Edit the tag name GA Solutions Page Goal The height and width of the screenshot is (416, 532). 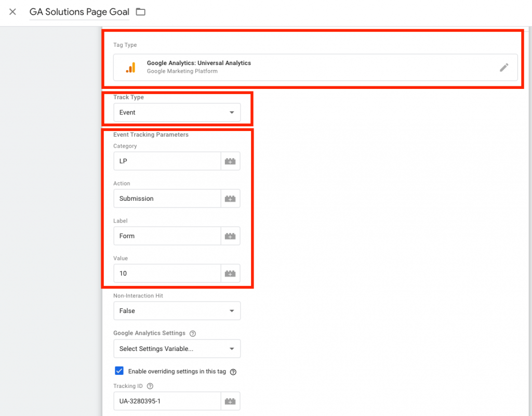(79, 12)
